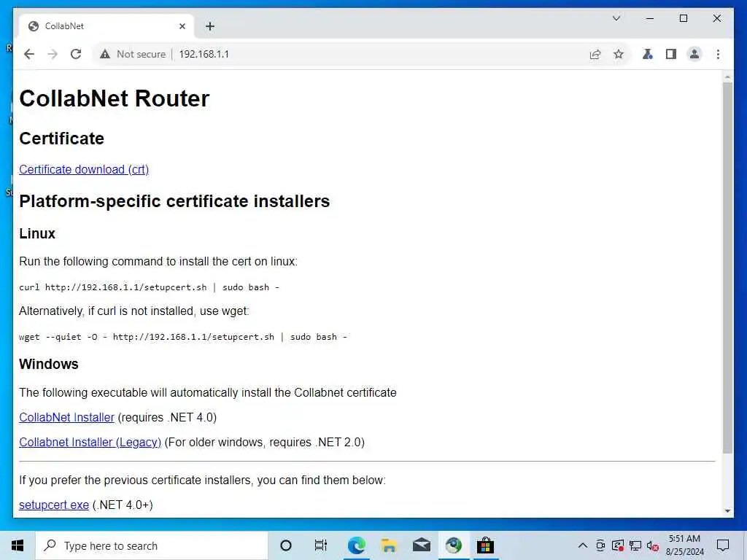Click the Meet Now tray icon
Image resolution: width=747 pixels, height=560 pixels.
[x=601, y=545]
